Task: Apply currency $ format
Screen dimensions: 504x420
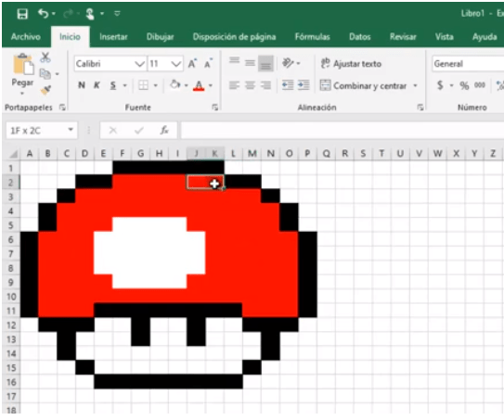Action: pos(440,85)
